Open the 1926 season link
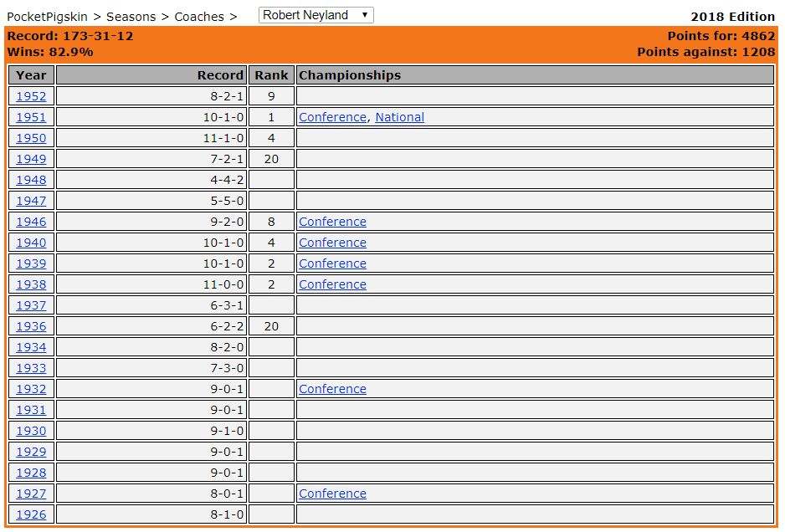This screenshot has height=532, width=785. (31, 514)
